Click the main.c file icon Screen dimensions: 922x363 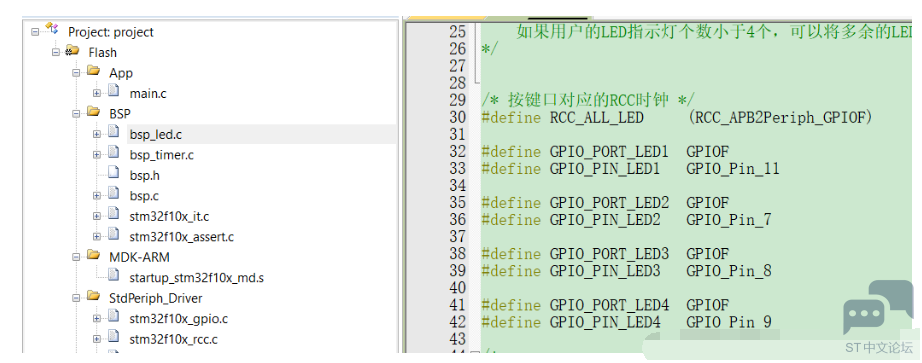pyautogui.click(x=114, y=92)
